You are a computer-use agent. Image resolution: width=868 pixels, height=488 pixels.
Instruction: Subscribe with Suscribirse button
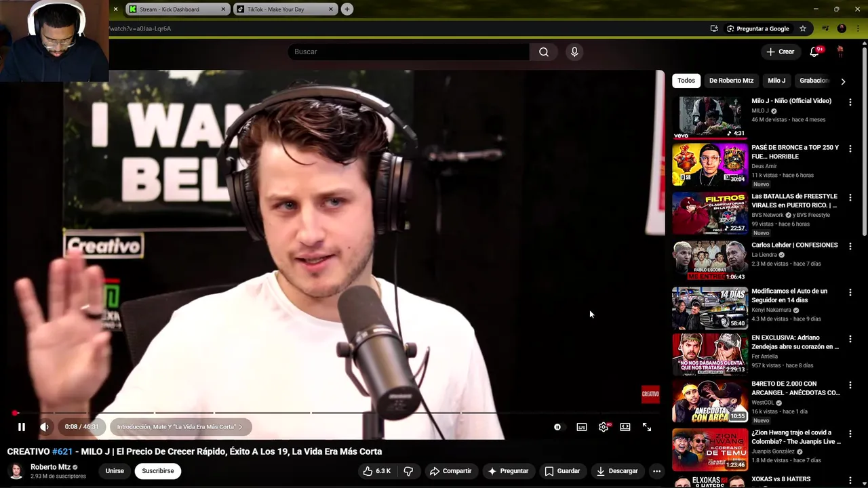pyautogui.click(x=158, y=471)
